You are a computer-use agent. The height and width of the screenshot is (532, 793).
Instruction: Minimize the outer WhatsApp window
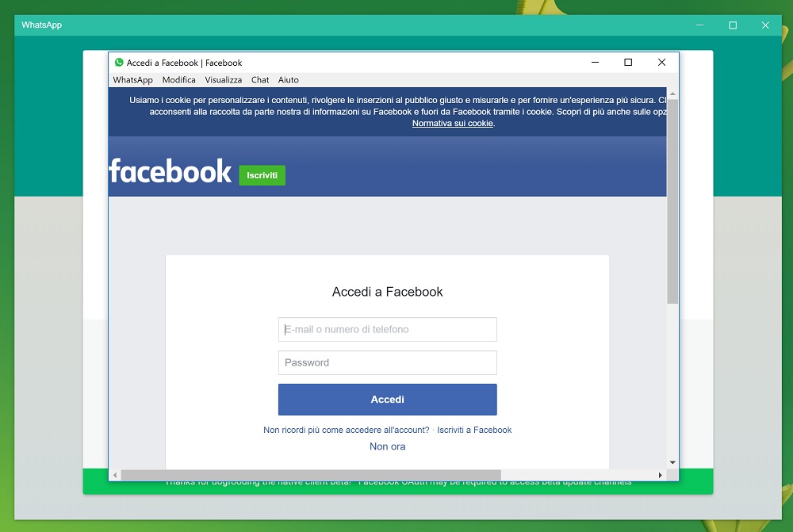click(700, 25)
